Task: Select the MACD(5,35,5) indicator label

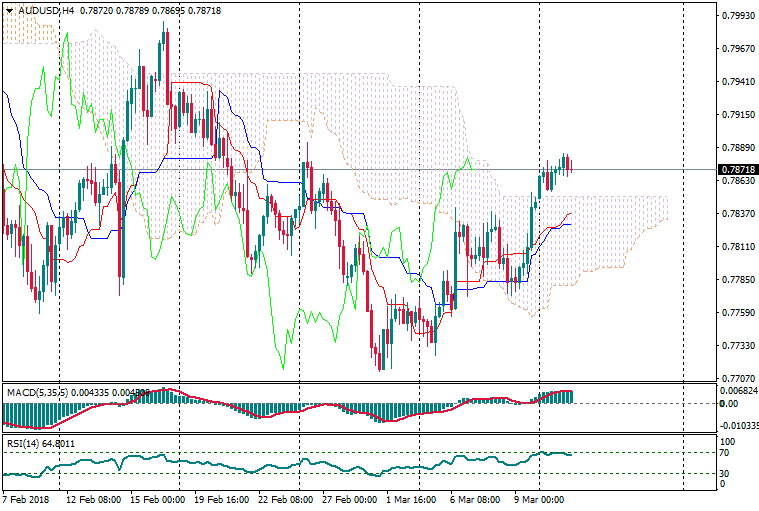Action: click(x=36, y=391)
